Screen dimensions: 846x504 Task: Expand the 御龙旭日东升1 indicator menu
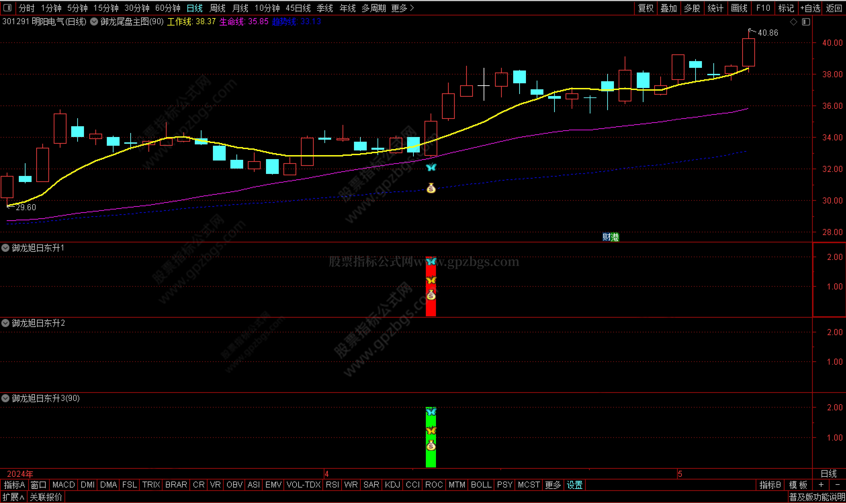click(x=5, y=248)
